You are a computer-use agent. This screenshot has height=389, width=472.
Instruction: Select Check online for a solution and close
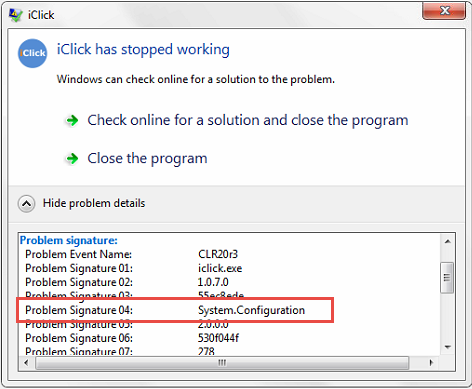click(x=248, y=120)
